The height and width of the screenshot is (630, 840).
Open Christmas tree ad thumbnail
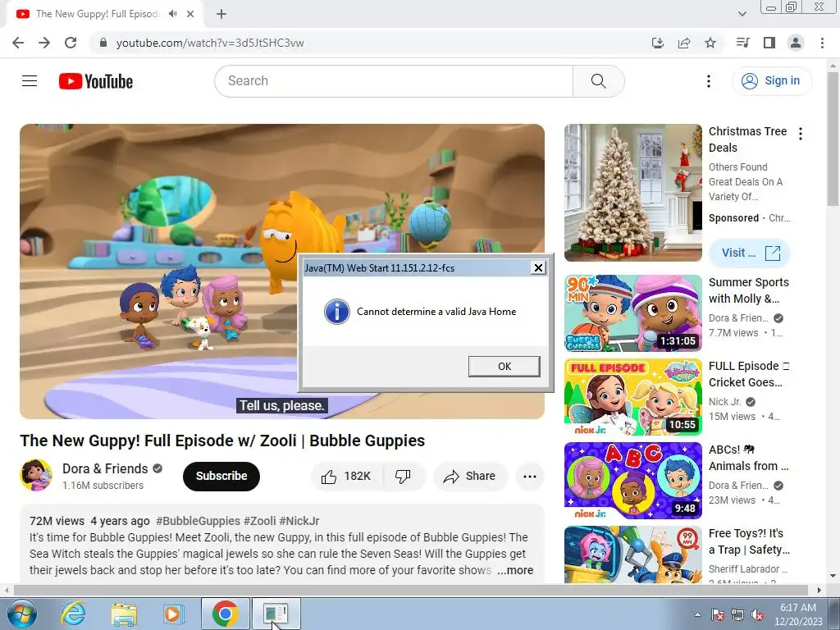click(632, 193)
